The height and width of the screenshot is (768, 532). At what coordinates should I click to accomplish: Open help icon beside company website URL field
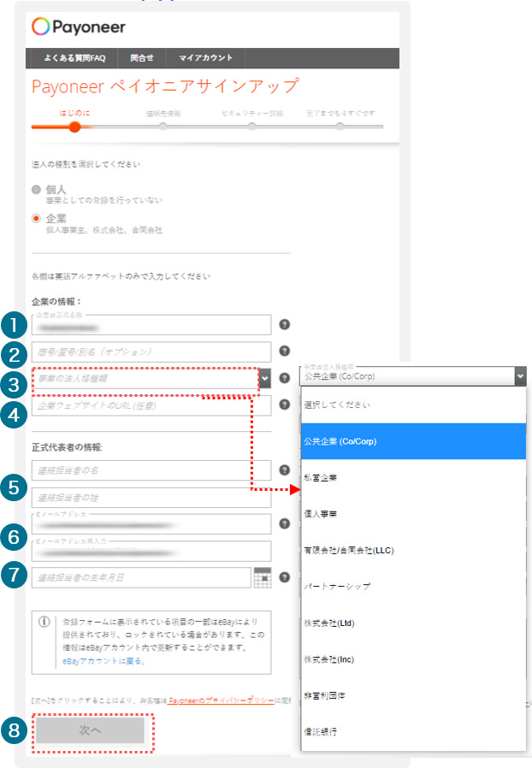point(284,405)
